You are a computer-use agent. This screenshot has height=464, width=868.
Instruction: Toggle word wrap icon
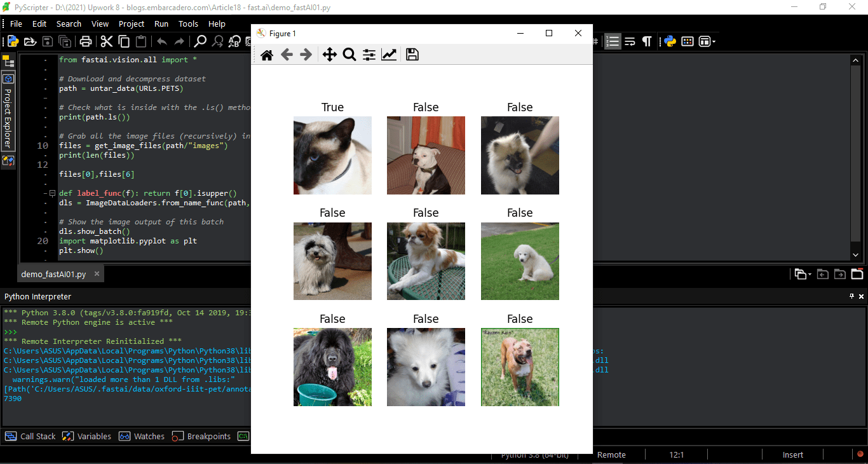630,41
